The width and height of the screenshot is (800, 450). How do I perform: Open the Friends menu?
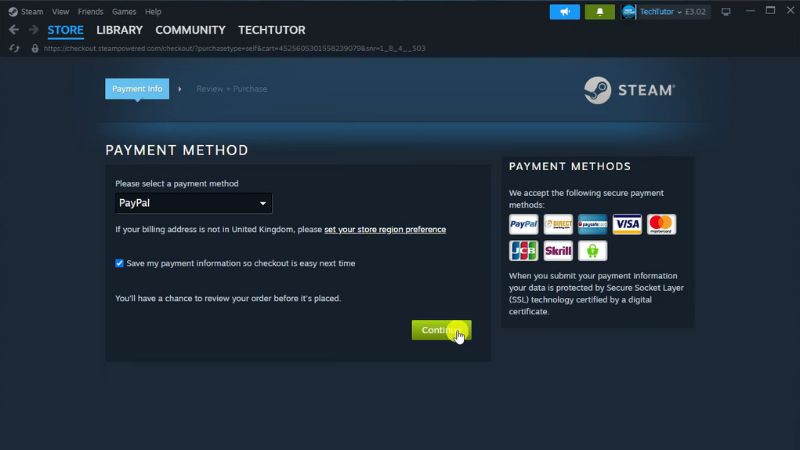pos(90,12)
